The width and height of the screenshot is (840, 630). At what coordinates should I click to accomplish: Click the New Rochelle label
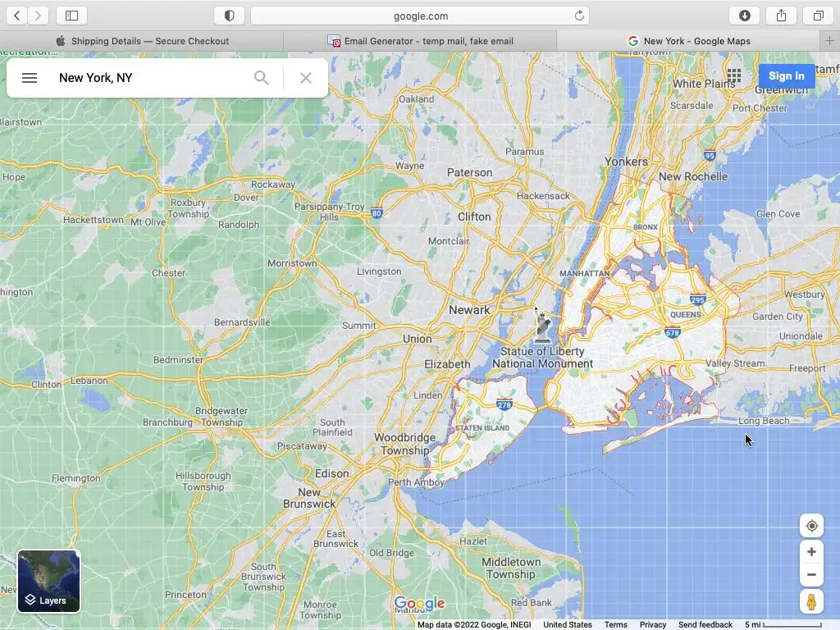693,176
